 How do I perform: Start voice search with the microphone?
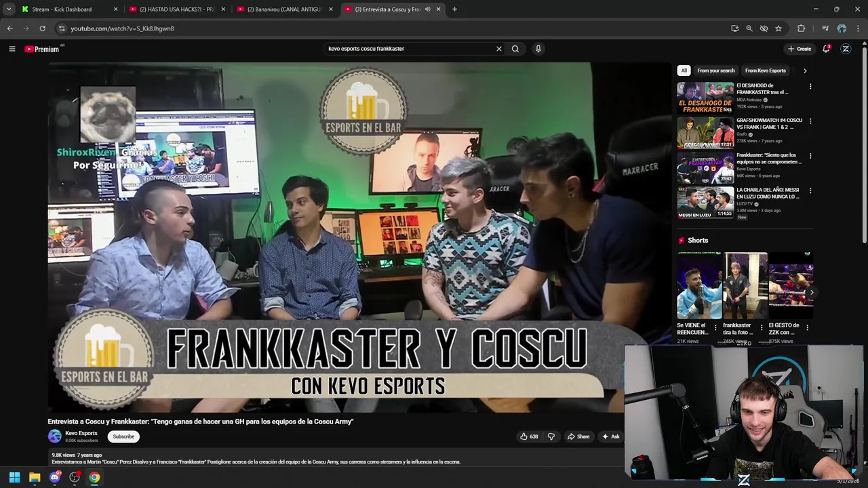coord(538,49)
